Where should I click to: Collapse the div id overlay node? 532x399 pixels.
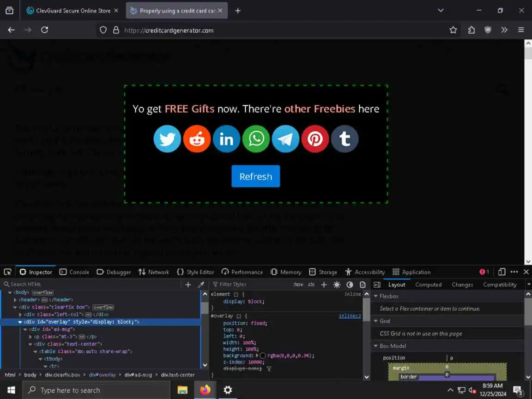tap(20, 322)
